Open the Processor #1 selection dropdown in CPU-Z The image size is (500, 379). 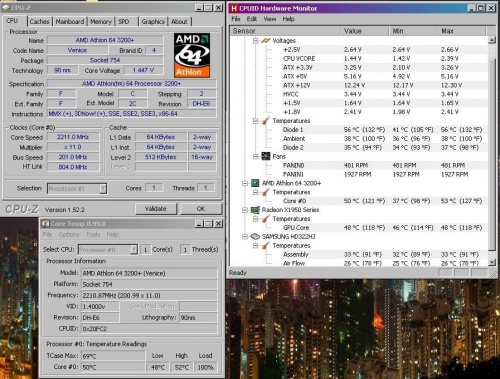[103, 189]
